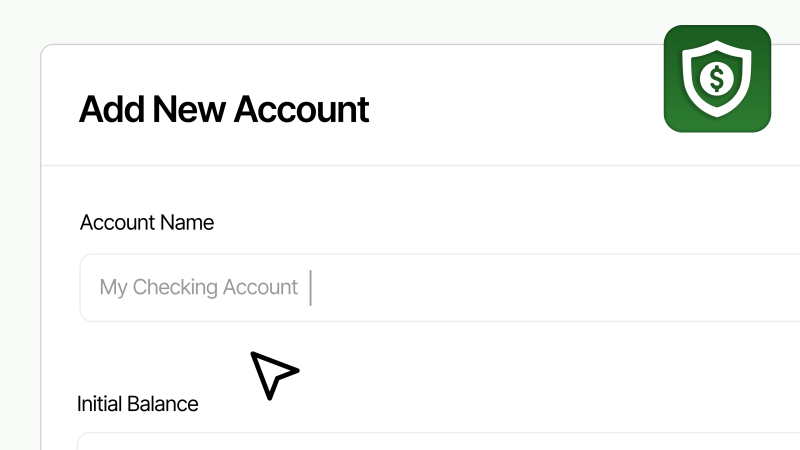Click the "My Checking Account" placeholder text
800x450 pixels.
[198, 288]
